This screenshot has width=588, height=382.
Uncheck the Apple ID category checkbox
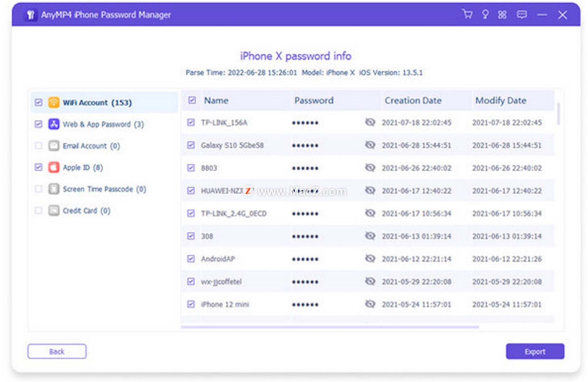pos(39,167)
